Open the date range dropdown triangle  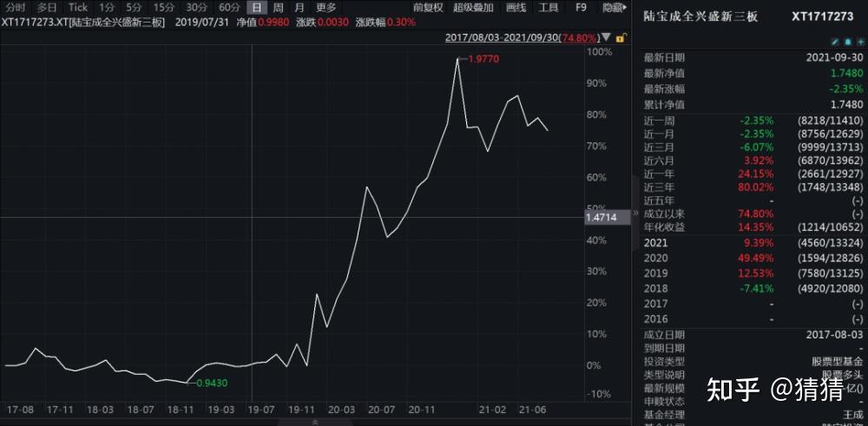[607, 38]
